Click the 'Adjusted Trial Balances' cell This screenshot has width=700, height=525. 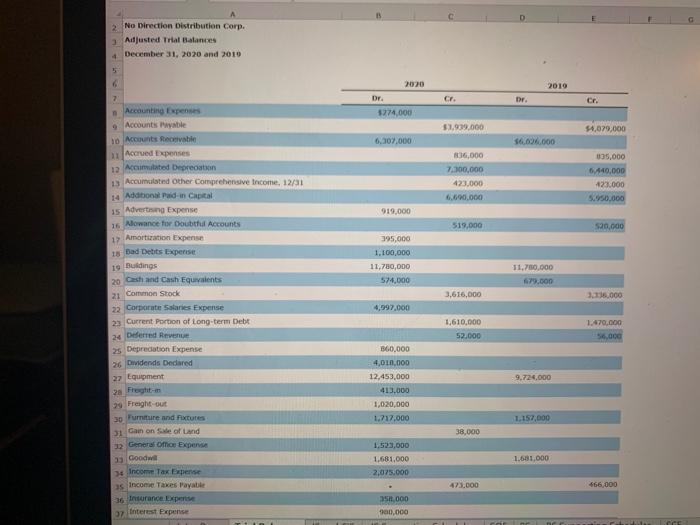[x=170, y=40]
